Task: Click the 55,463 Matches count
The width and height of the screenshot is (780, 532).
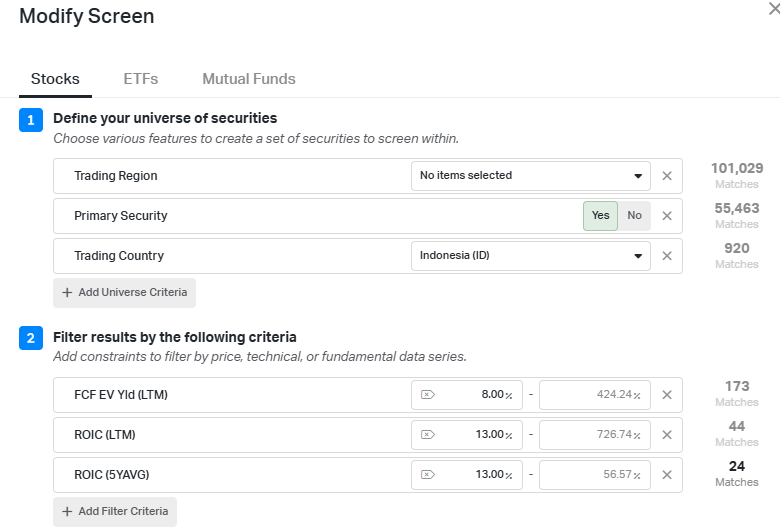Action: [737, 215]
